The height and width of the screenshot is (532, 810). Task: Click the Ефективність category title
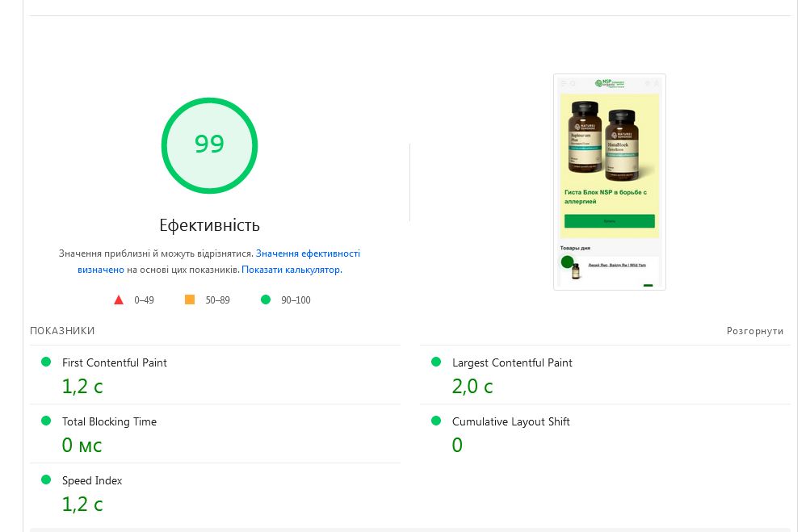(x=209, y=225)
